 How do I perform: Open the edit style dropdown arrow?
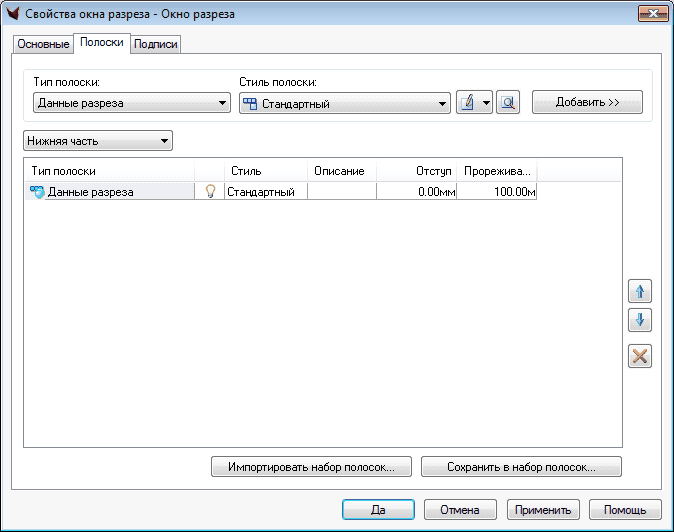(x=486, y=103)
